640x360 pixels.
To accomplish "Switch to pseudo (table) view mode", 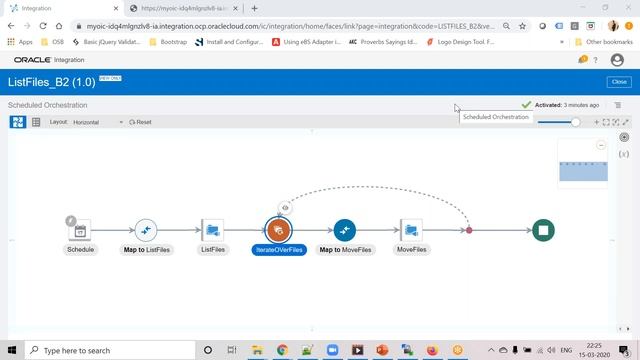I will [36, 122].
